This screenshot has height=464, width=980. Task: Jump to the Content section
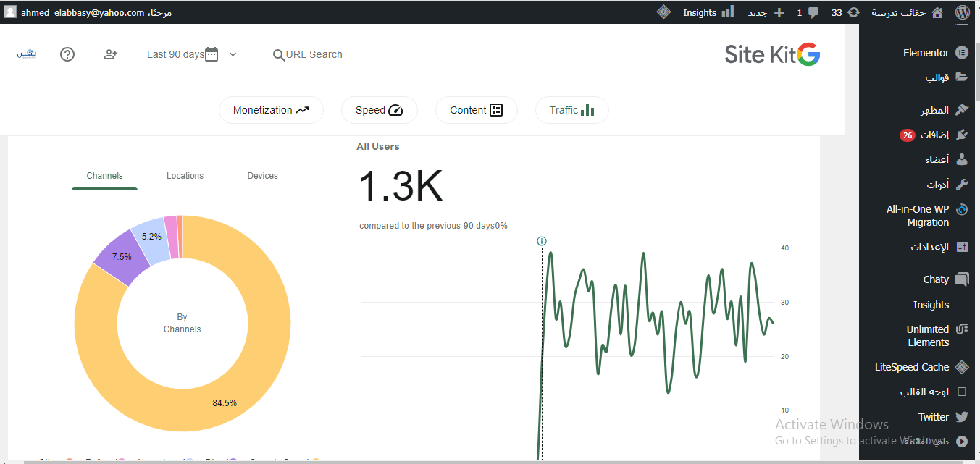click(476, 110)
